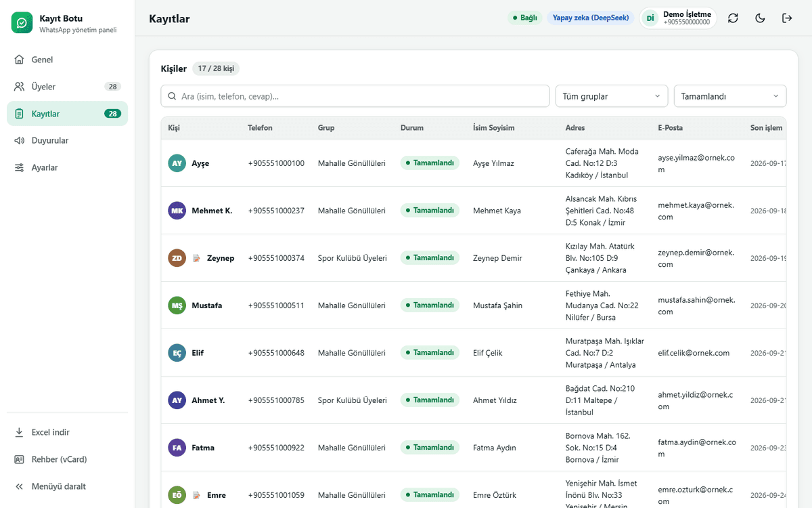812x508 pixels.
Task: Click the Yapay zeka (DeepSeek) badge
Action: pos(591,18)
